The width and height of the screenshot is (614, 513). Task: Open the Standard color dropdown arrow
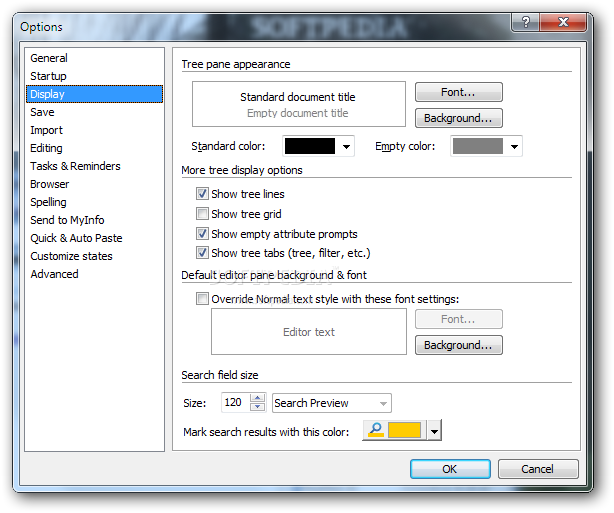[x=346, y=146]
